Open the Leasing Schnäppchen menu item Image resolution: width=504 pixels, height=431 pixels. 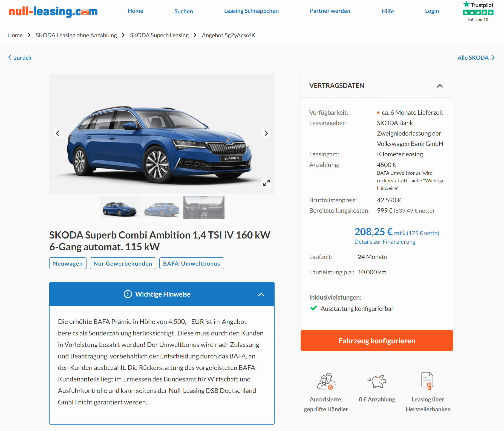(251, 11)
